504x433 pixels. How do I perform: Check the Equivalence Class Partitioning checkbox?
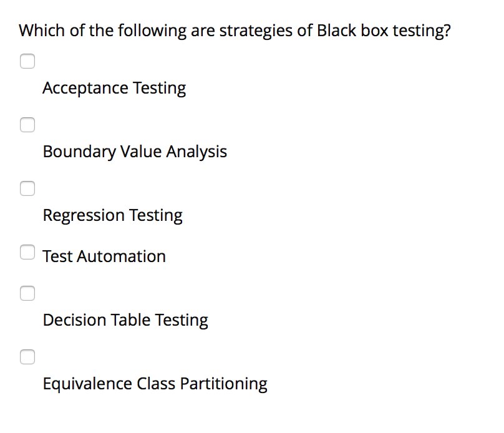(27, 357)
